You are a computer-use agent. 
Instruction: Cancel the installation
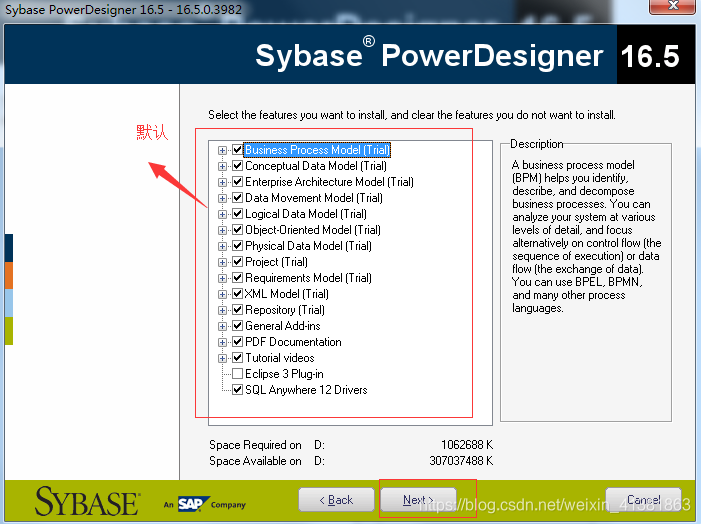[643, 500]
